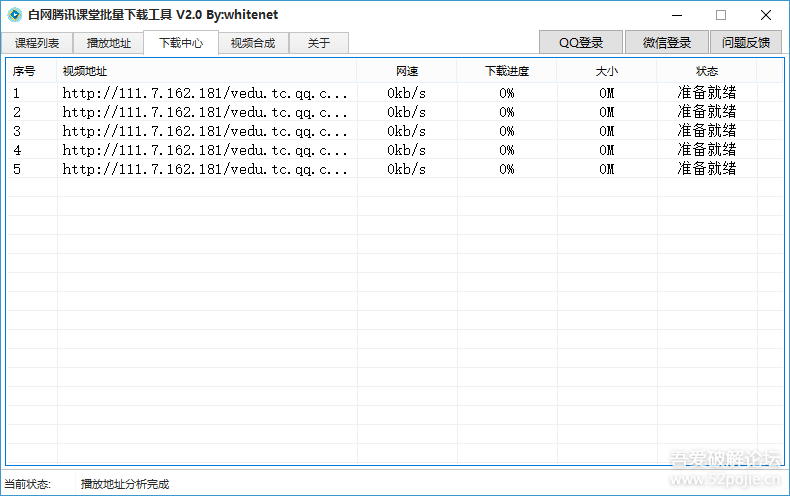Screen dimensions: 790x496
Task: Click row 4 0% progress cell
Action: (507, 150)
